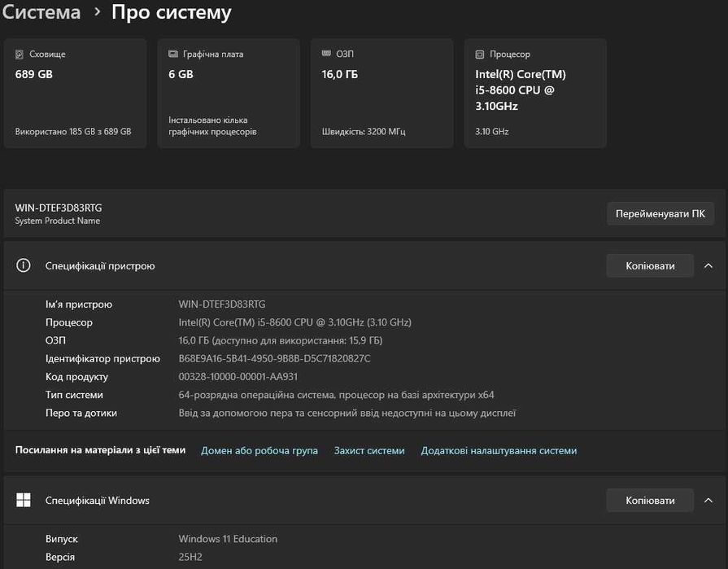
Task: Open the Процесор i5-8600 card
Action: click(535, 94)
